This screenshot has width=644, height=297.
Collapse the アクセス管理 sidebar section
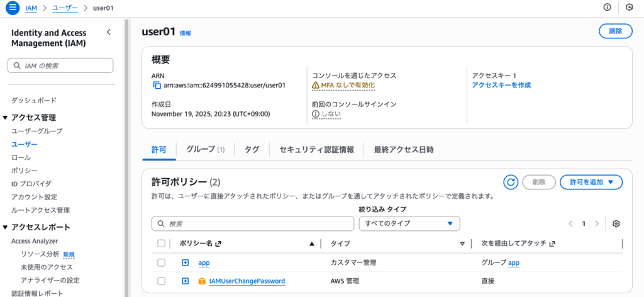[6, 118]
